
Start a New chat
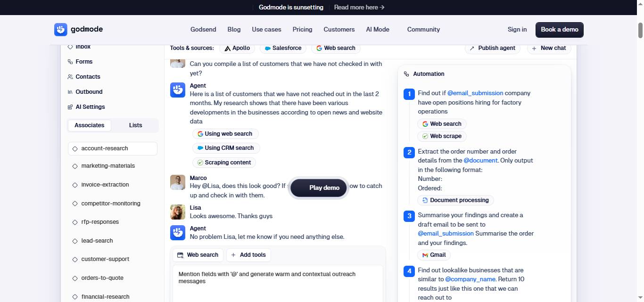(x=549, y=48)
